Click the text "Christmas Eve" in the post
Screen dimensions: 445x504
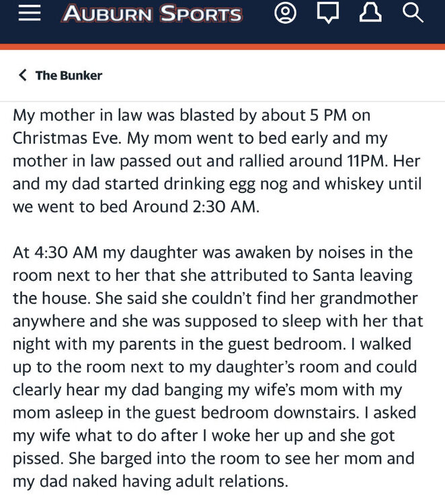(57, 138)
